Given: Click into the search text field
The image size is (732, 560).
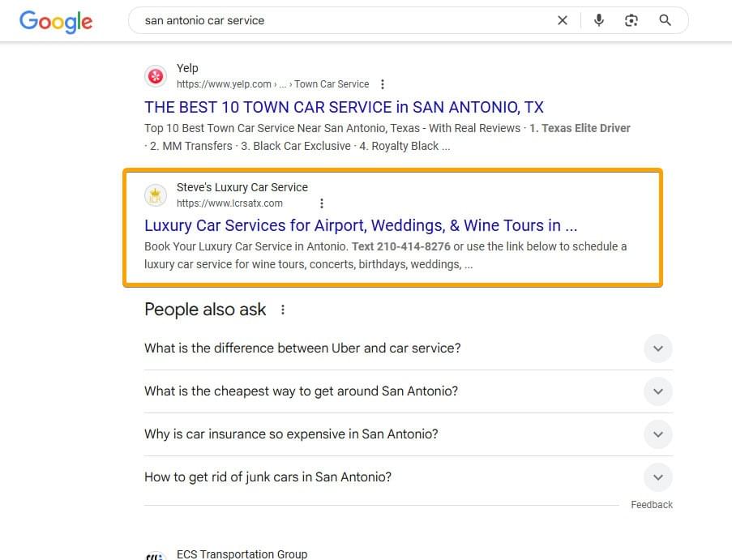Looking at the screenshot, I should point(345,20).
